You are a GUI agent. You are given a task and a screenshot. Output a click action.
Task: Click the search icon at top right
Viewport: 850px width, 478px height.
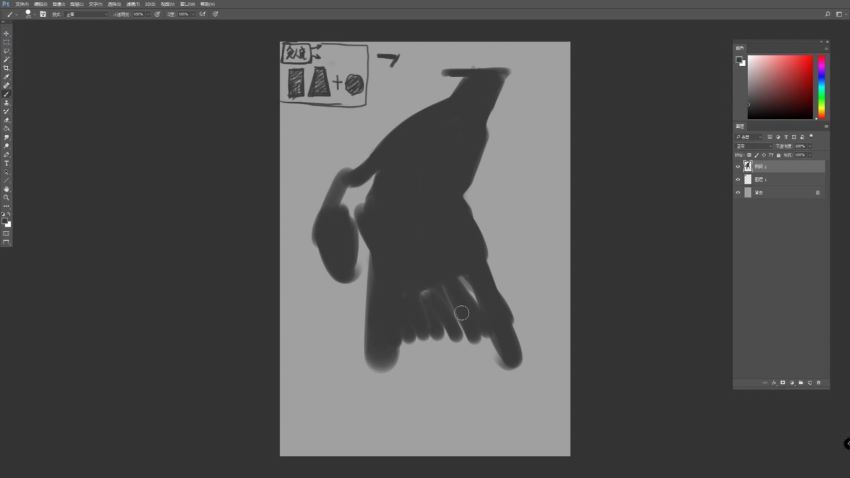click(827, 14)
